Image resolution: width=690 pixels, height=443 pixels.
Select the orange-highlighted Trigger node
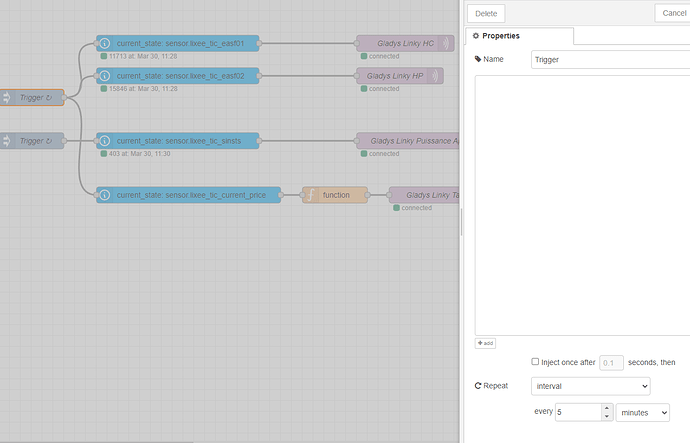(32, 98)
